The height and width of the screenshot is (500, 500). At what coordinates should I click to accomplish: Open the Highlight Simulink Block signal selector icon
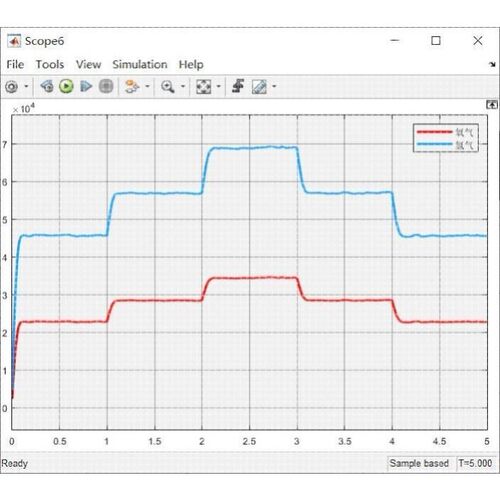[x=132, y=86]
